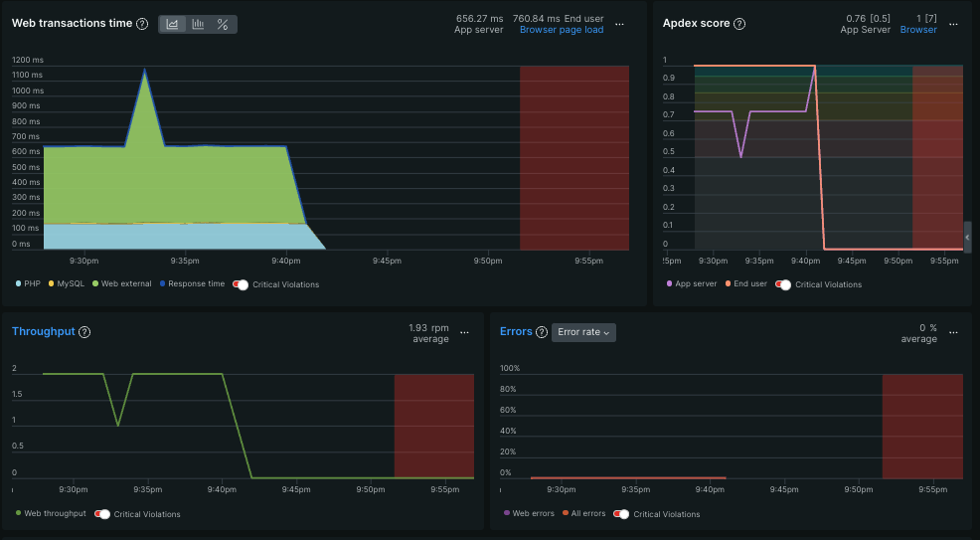Switch to percentile chart view
This screenshot has width=980, height=540.
coord(223,25)
